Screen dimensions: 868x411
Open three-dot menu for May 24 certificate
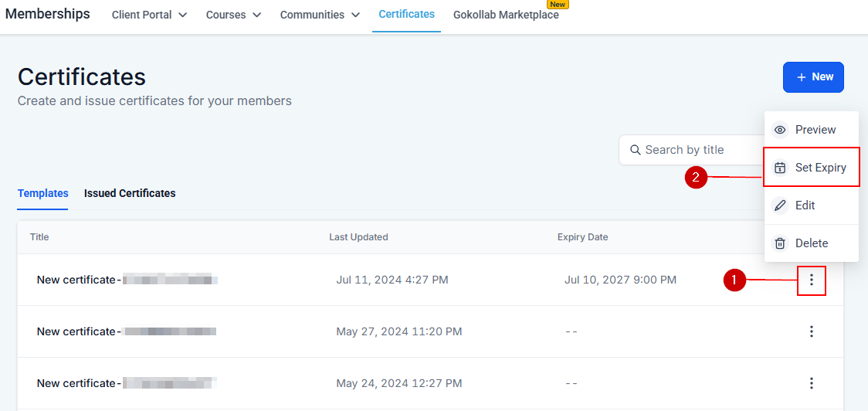point(811,383)
